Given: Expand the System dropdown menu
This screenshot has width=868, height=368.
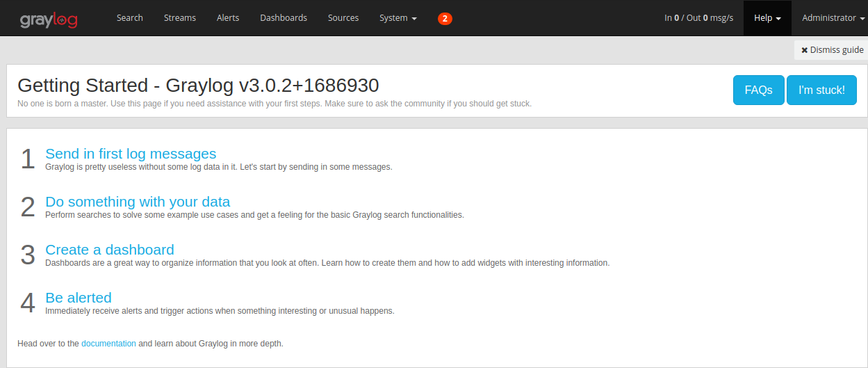Looking at the screenshot, I should point(398,18).
